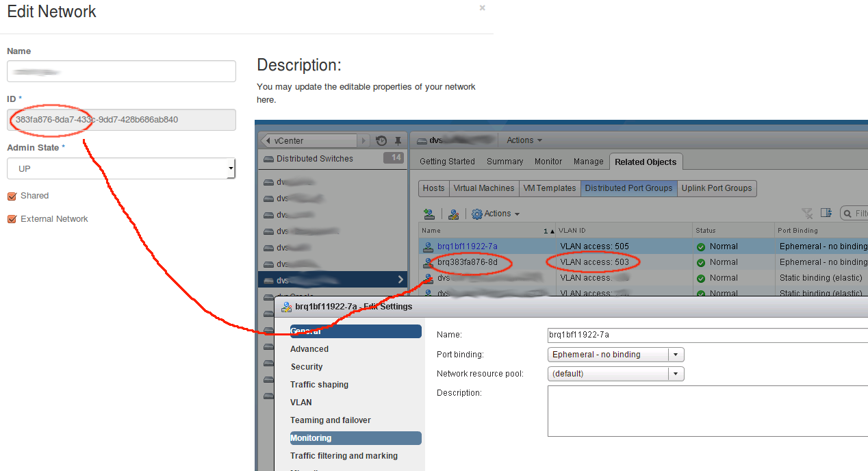Click green Normal status icon for brq1bf11922-7a
This screenshot has width=868, height=471.
pos(701,246)
